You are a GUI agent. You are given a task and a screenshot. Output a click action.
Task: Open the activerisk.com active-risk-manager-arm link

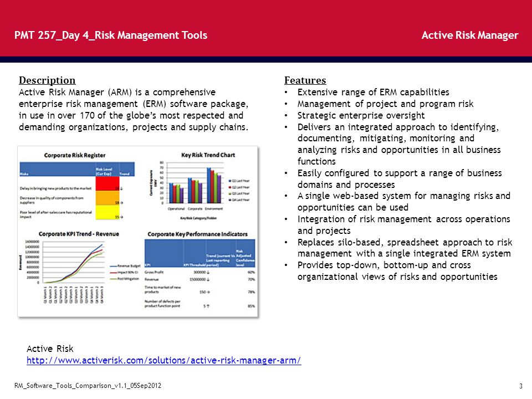click(164, 360)
